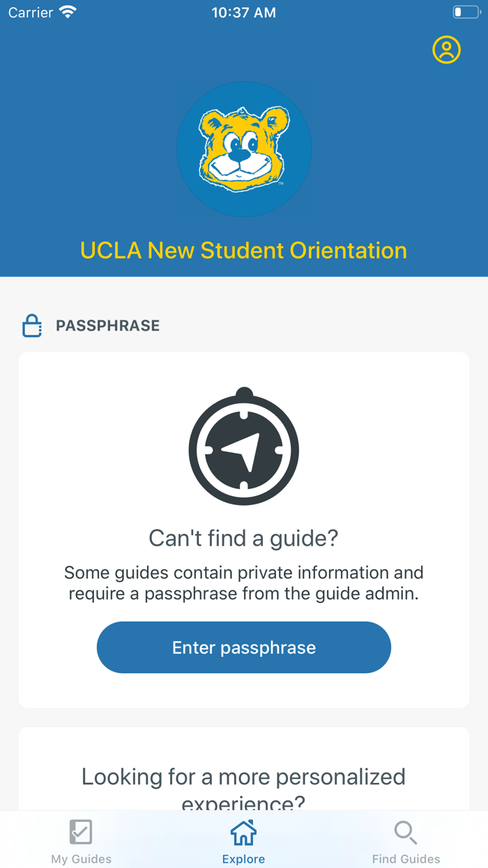Tap the passphrase description text

click(x=243, y=583)
